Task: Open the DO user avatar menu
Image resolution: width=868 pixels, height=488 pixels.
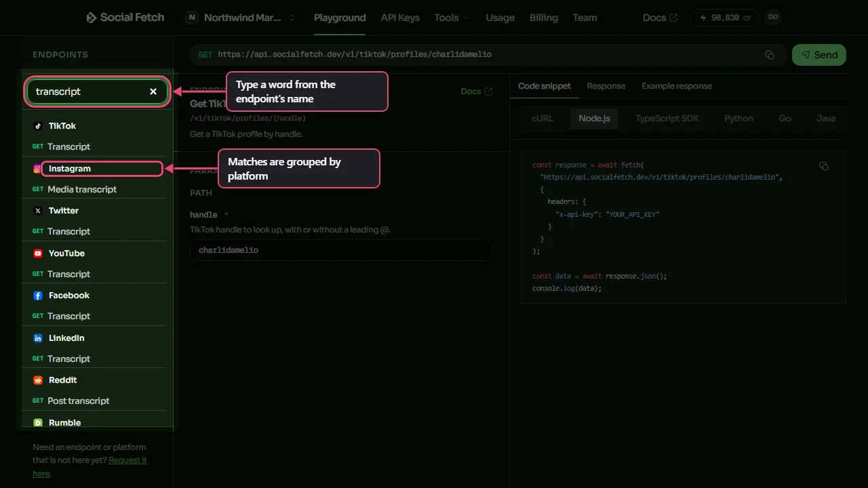Action: point(773,18)
